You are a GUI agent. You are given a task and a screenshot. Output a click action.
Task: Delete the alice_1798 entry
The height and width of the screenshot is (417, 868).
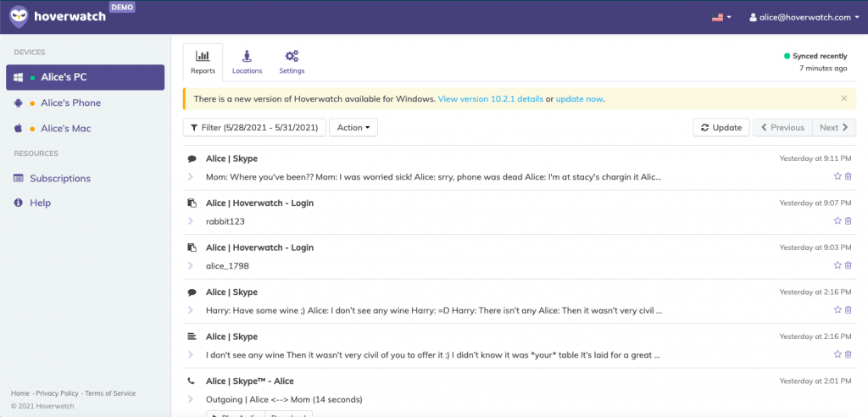(848, 265)
